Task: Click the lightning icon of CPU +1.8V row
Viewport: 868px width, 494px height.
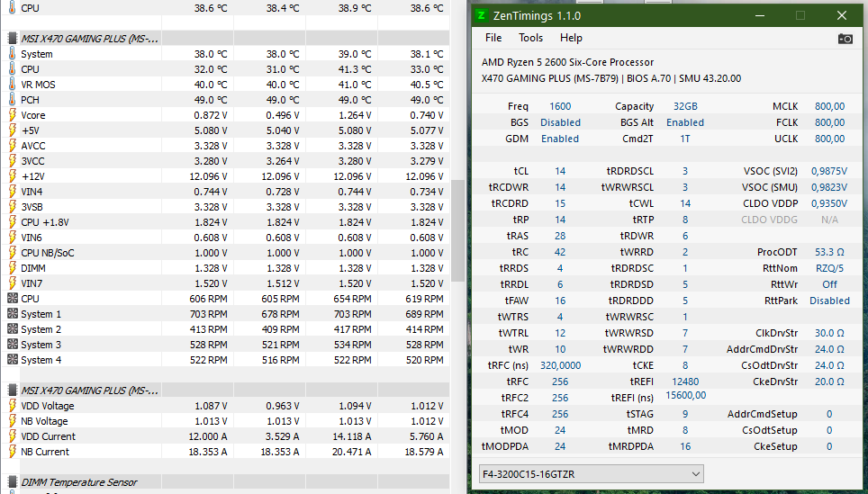Action: 13,222
